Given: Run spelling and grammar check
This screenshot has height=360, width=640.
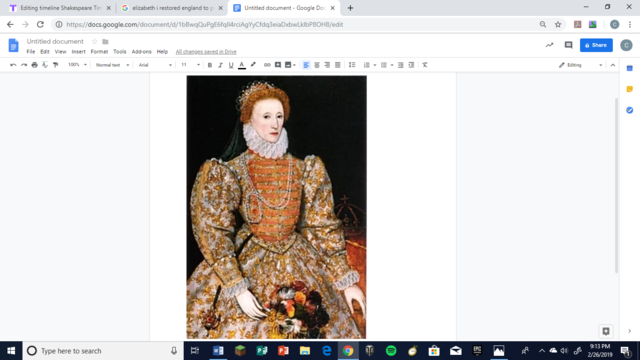Looking at the screenshot, I should (x=45, y=65).
